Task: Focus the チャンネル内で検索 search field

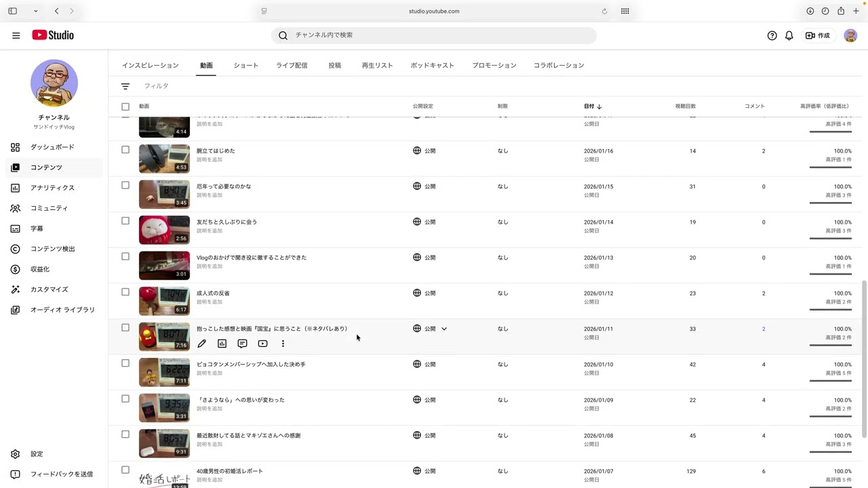Action: pos(434,35)
